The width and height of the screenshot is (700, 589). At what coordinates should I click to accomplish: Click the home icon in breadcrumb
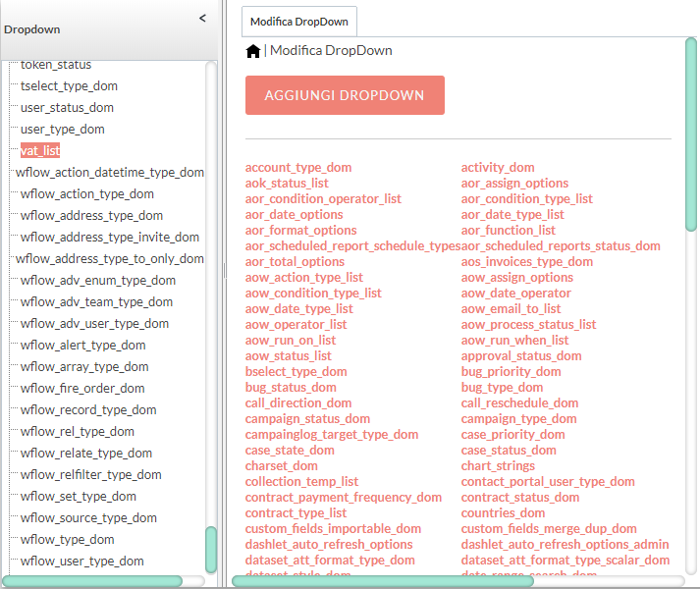253,51
